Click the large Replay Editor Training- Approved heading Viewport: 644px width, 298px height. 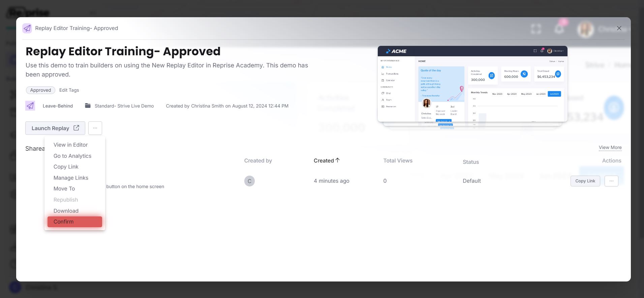click(123, 51)
